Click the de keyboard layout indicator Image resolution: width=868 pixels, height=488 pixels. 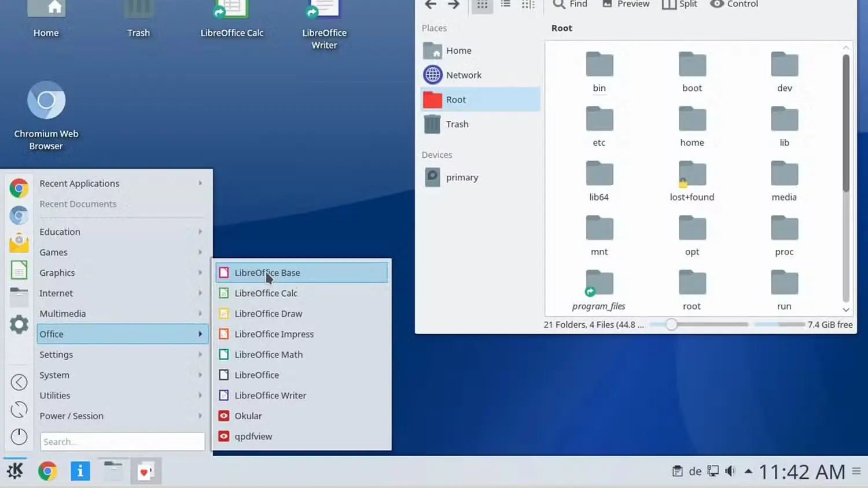pyautogui.click(x=696, y=471)
